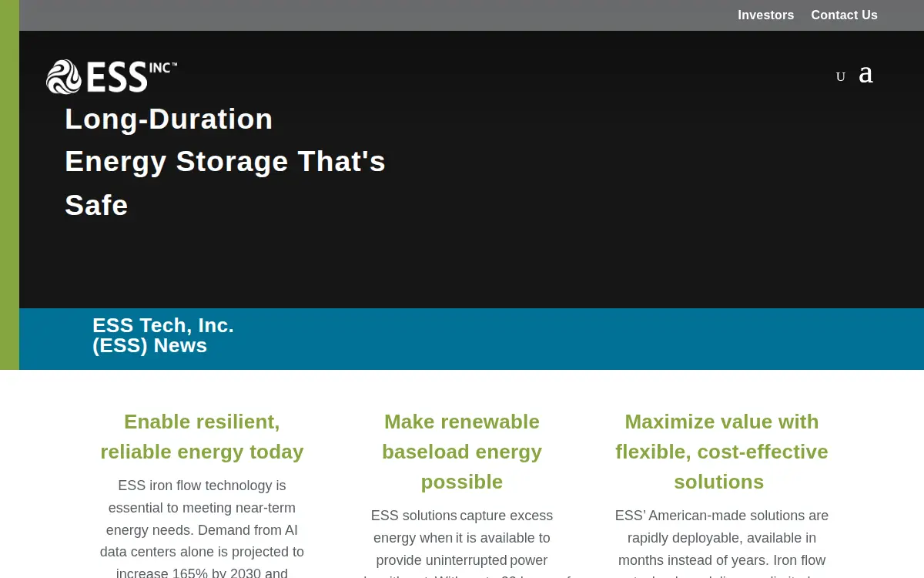Click paragraph starting 'ESS iron flow technology is'
Image resolution: width=924 pixels, height=578 pixels.
(x=202, y=527)
